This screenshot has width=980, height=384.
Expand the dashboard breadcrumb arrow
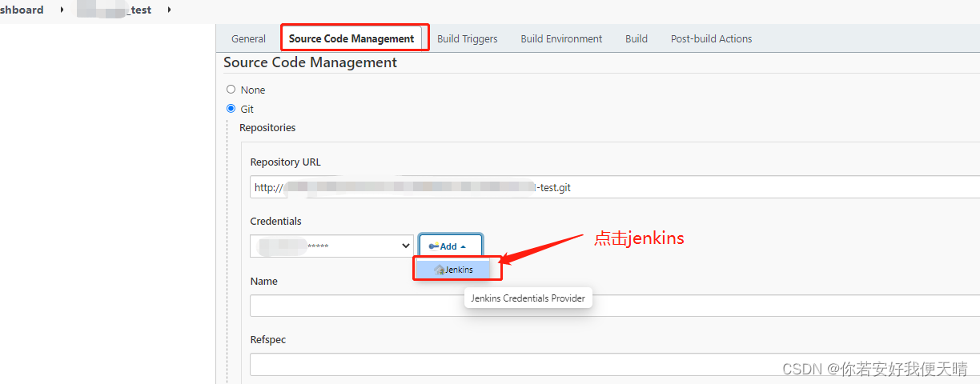(62, 10)
